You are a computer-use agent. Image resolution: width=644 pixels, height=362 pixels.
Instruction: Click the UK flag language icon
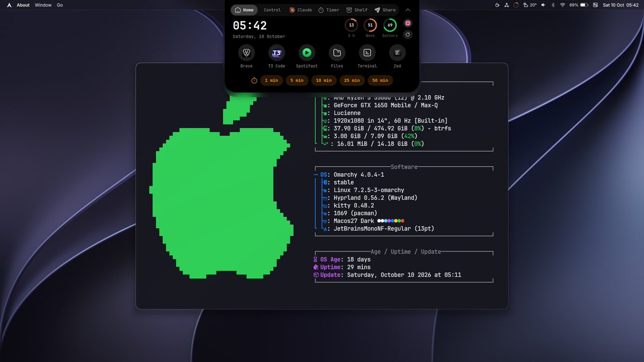pos(408,24)
